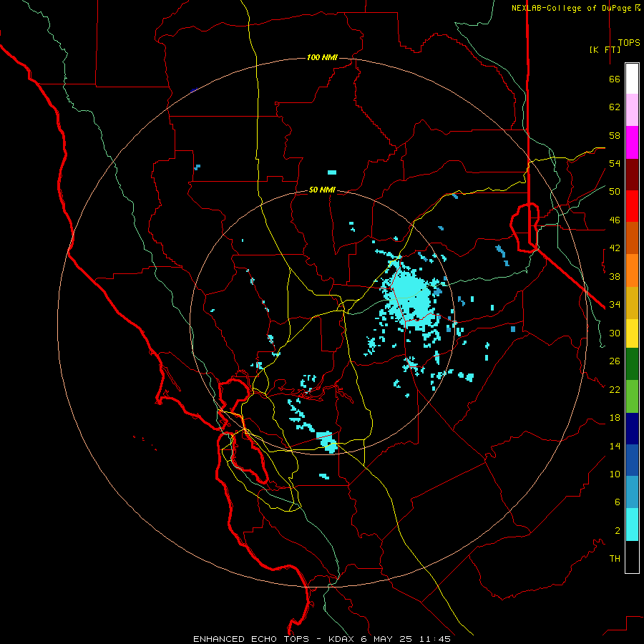Click the orange 42 K FT legend swatch

[632, 270]
